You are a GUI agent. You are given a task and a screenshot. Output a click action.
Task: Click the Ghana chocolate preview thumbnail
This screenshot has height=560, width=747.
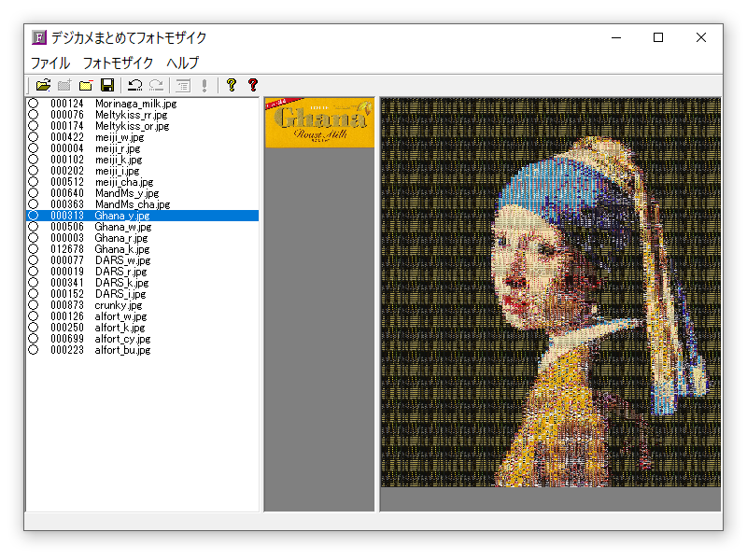pyautogui.click(x=319, y=122)
